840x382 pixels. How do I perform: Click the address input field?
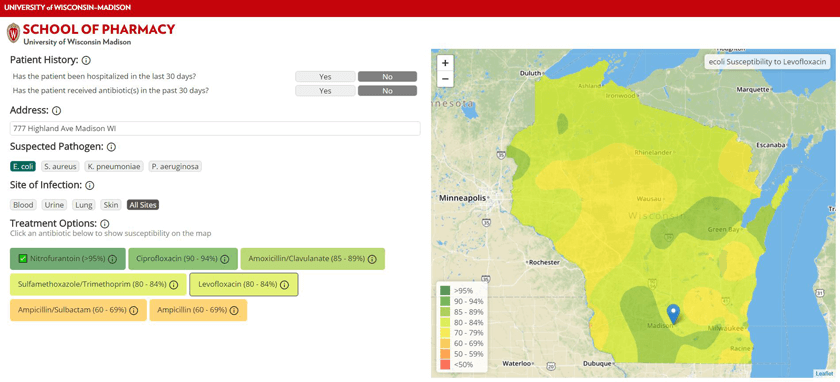[x=215, y=129]
